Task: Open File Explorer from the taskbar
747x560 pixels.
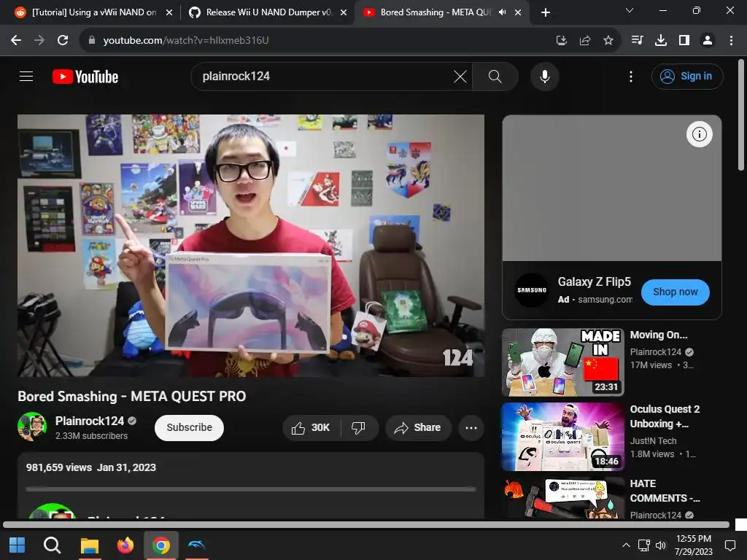Action: point(89,545)
